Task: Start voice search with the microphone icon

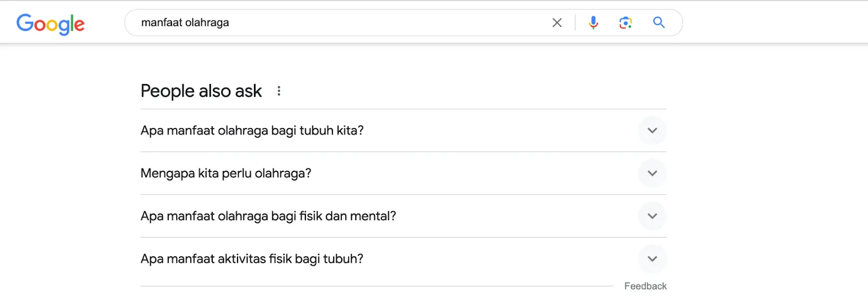Action: (593, 23)
